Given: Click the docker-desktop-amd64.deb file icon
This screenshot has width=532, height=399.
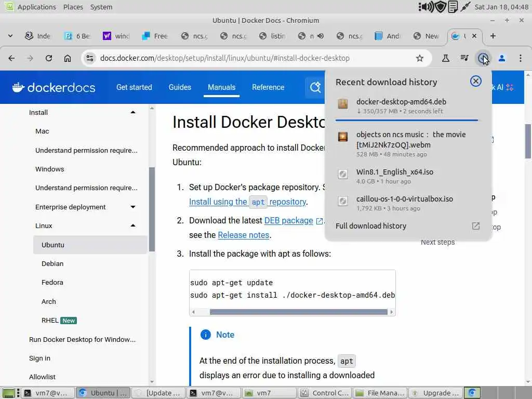Looking at the screenshot, I should pyautogui.click(x=343, y=103).
